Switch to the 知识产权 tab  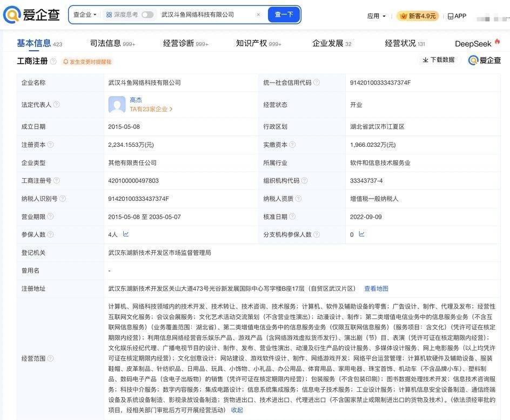[x=258, y=43]
